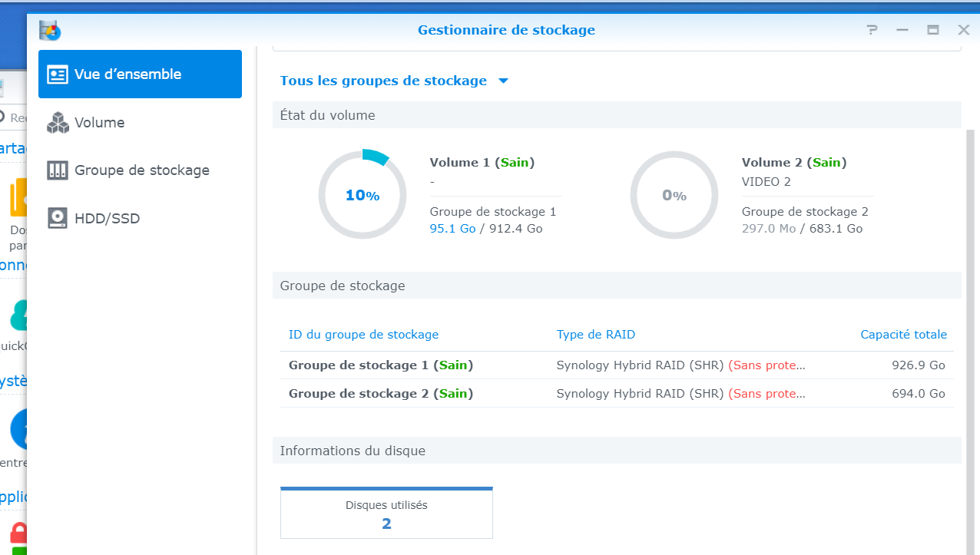Go to the HDD/SSD section
980x555 pixels.
[140, 219]
